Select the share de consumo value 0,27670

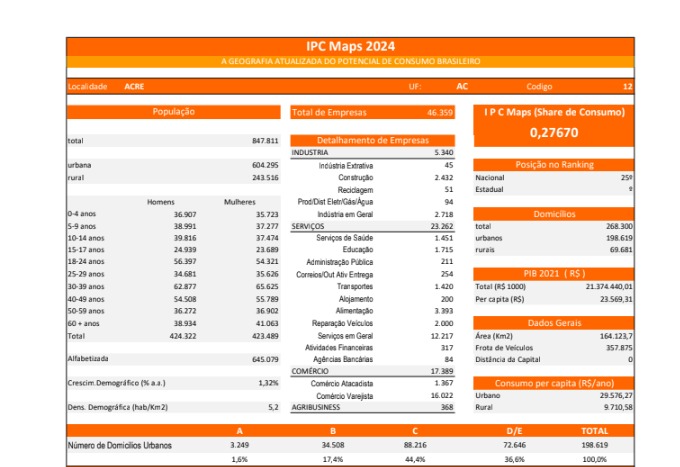click(553, 132)
